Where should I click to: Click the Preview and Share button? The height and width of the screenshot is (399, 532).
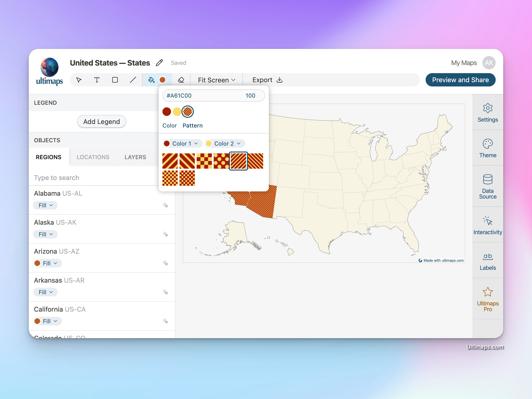[460, 80]
